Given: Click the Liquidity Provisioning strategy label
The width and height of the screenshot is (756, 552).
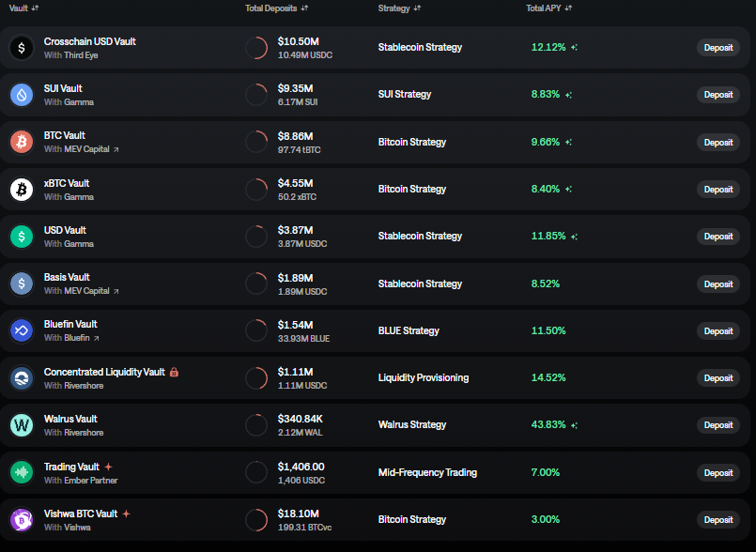Looking at the screenshot, I should click(424, 378).
